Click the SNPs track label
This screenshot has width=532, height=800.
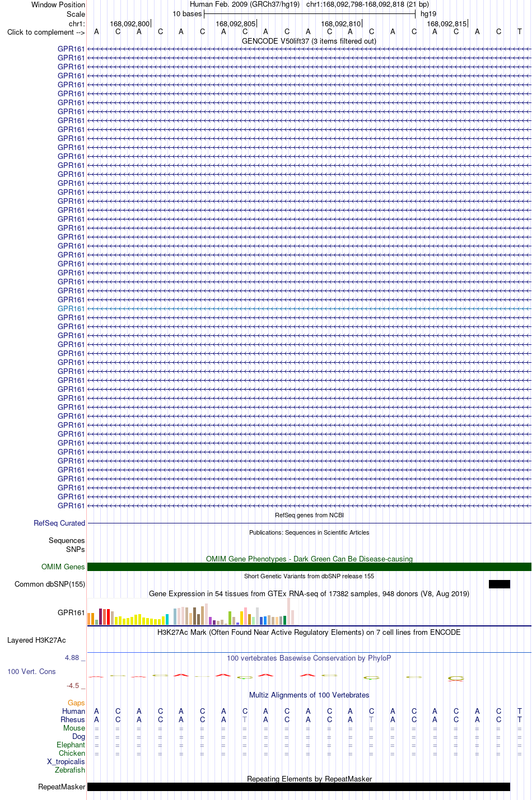pyautogui.click(x=75, y=549)
